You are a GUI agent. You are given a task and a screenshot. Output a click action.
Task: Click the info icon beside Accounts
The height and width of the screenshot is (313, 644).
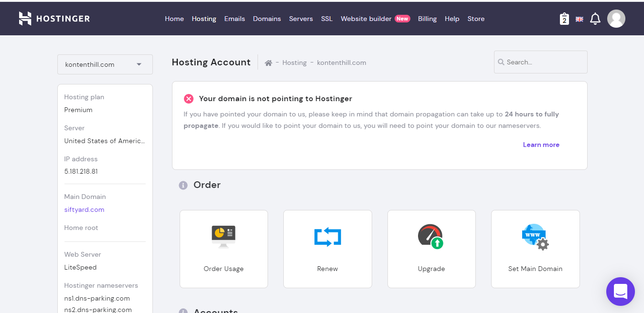(x=183, y=312)
